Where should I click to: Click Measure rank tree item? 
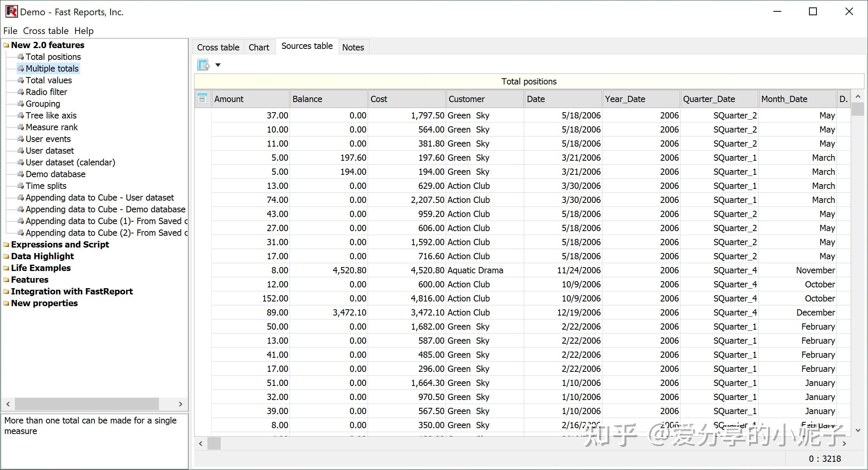coord(51,127)
